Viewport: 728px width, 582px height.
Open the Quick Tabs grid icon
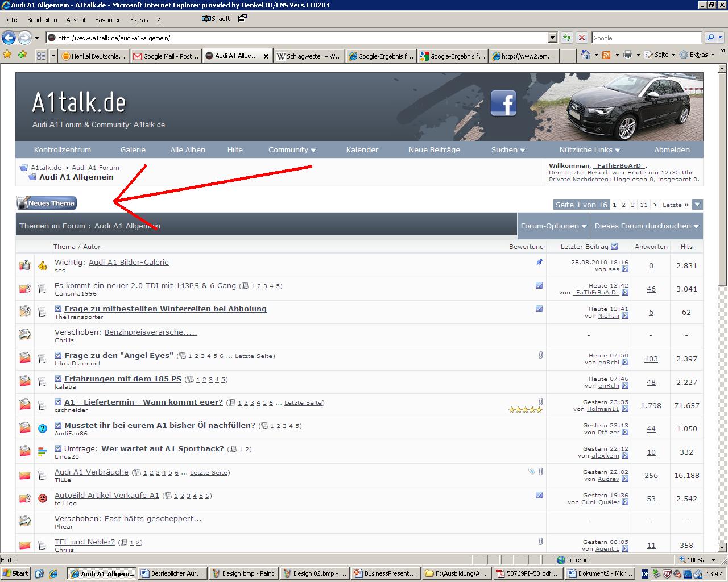coord(41,56)
